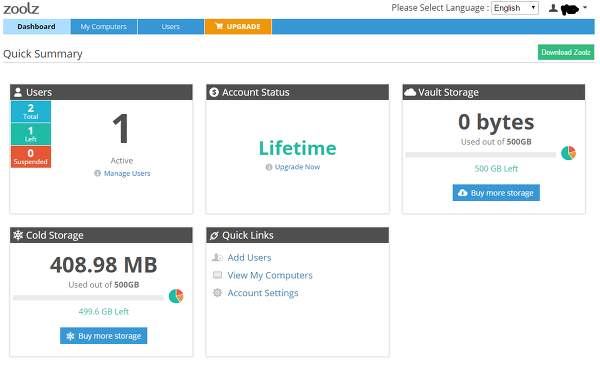The height and width of the screenshot is (365, 600).
Task: Open the Dashboard tab
Action: (x=36, y=26)
